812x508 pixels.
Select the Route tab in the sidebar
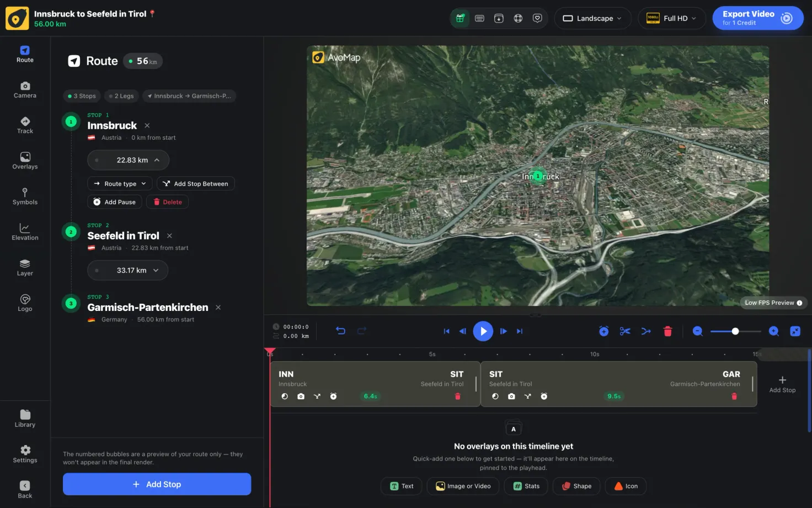[25, 54]
